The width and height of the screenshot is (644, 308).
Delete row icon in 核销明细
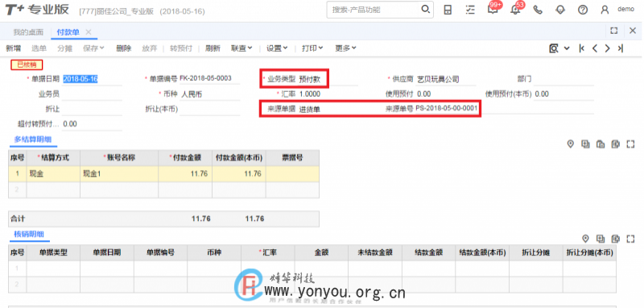tap(615, 239)
